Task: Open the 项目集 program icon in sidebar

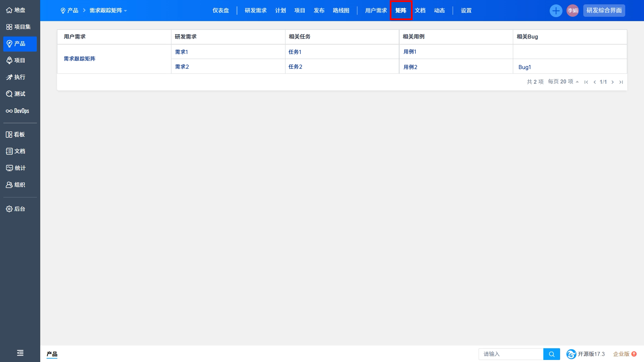Action: coord(9,27)
